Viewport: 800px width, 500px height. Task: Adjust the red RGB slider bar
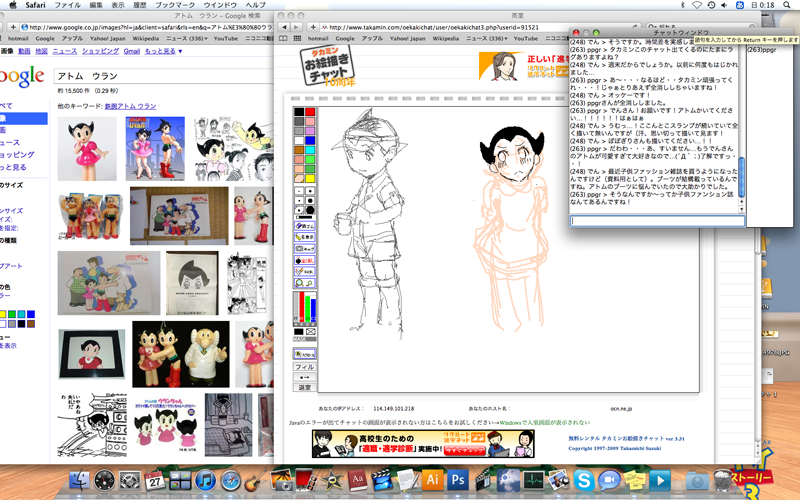pyautogui.click(x=302, y=307)
